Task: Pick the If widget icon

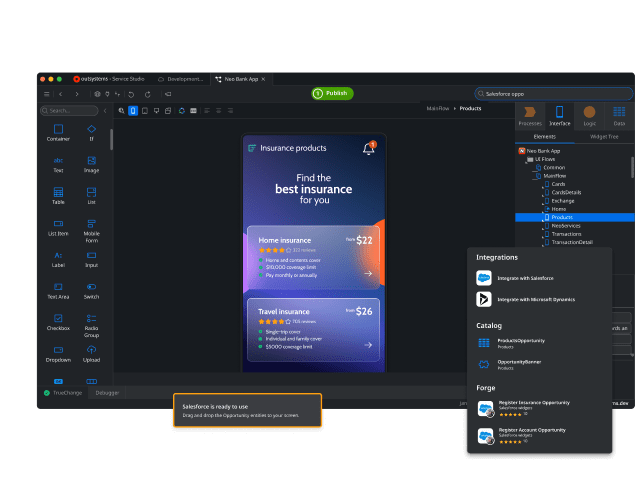Action: [x=91, y=129]
